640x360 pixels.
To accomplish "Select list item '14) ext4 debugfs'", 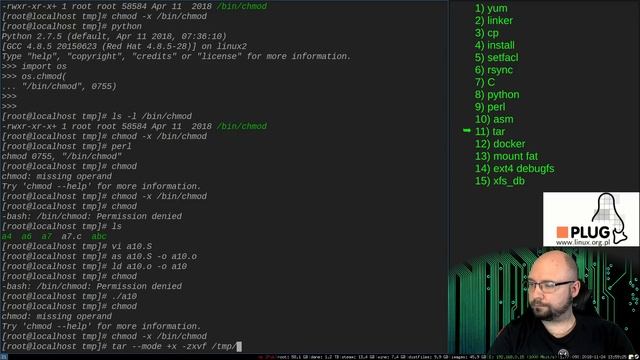I will (514, 169).
